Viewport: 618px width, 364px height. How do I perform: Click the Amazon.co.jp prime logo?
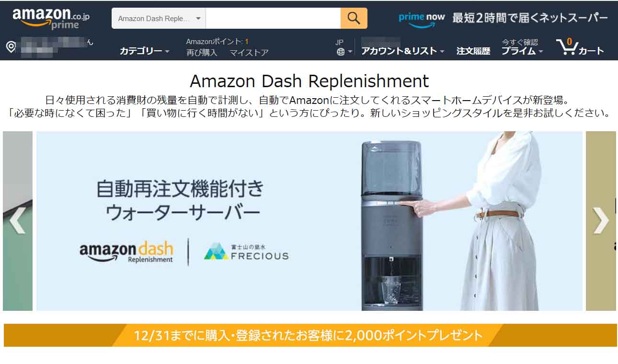point(51,18)
